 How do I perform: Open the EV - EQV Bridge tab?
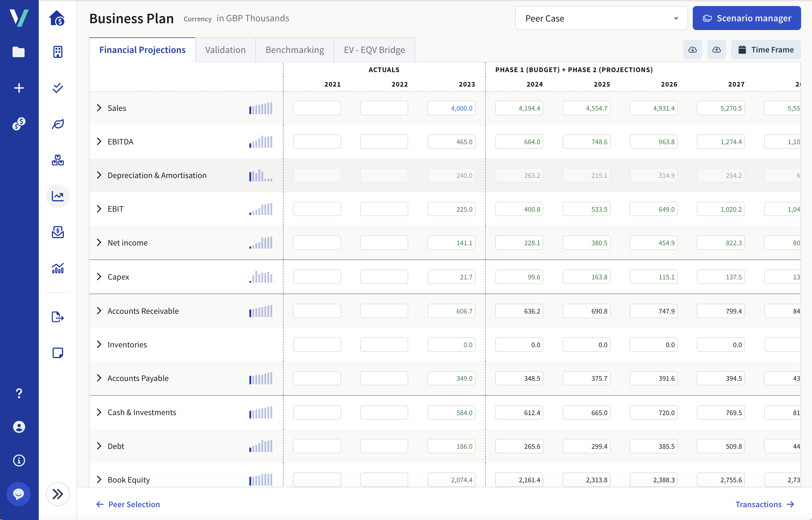[x=374, y=50]
